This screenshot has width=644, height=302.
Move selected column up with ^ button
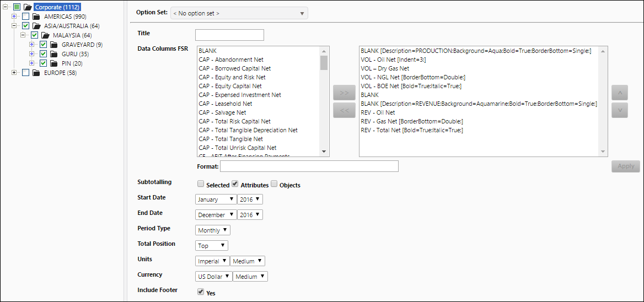coord(620,93)
